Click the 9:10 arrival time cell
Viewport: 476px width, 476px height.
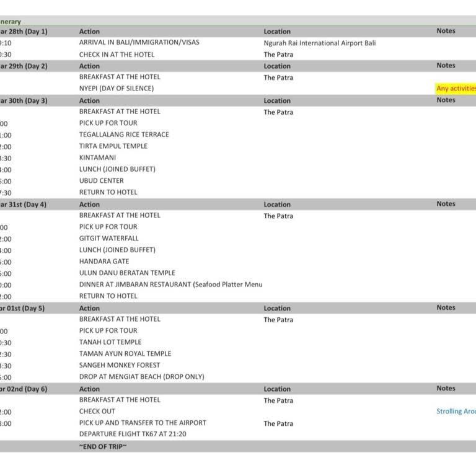(x=6, y=43)
